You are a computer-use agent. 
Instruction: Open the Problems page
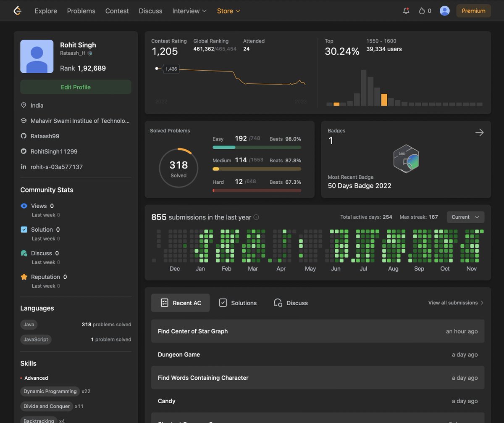81,11
